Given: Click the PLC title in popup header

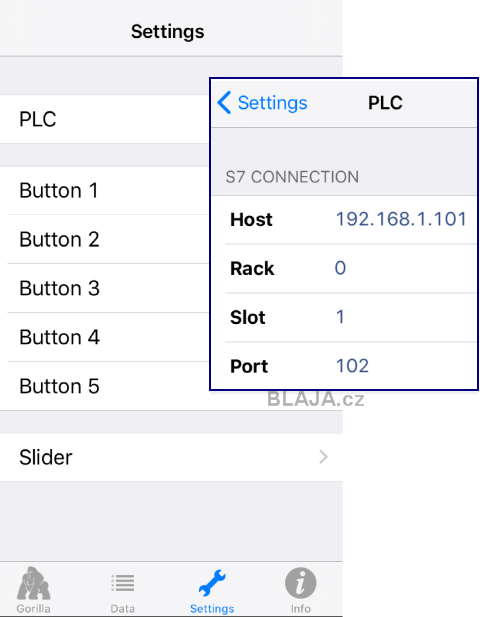Looking at the screenshot, I should 385,103.
